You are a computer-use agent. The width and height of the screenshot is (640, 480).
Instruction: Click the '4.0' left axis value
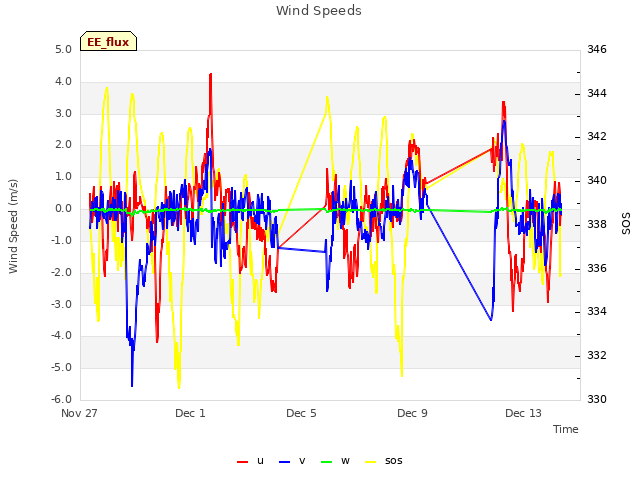pos(63,82)
